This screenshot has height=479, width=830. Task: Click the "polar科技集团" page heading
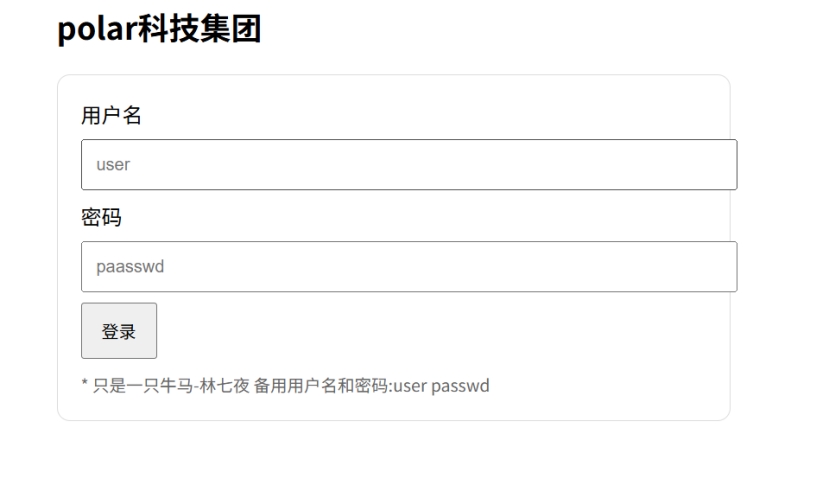click(x=159, y=29)
